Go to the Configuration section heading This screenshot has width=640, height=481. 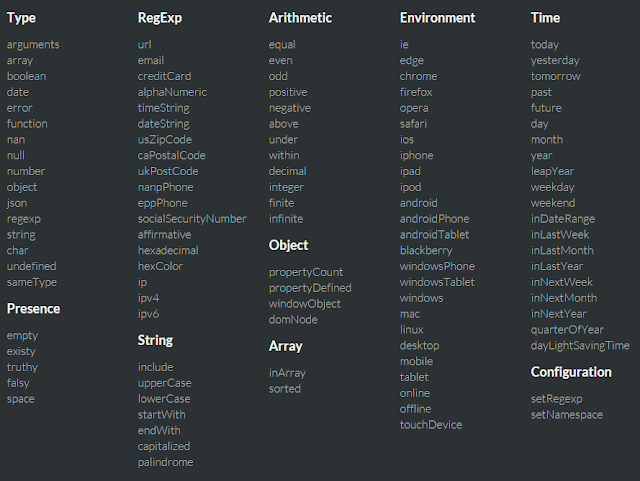pos(571,372)
